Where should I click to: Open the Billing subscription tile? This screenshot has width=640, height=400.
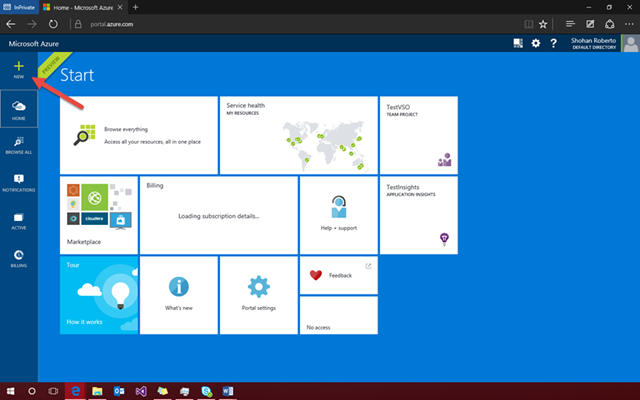pos(219,216)
